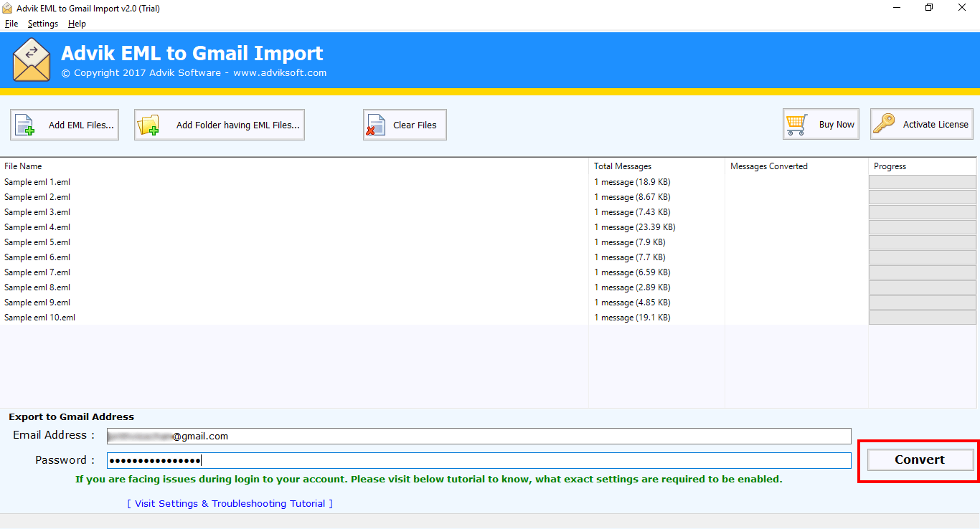This screenshot has width=980, height=529.
Task: Click Add Folder having EML Files... text
Action: click(x=238, y=125)
